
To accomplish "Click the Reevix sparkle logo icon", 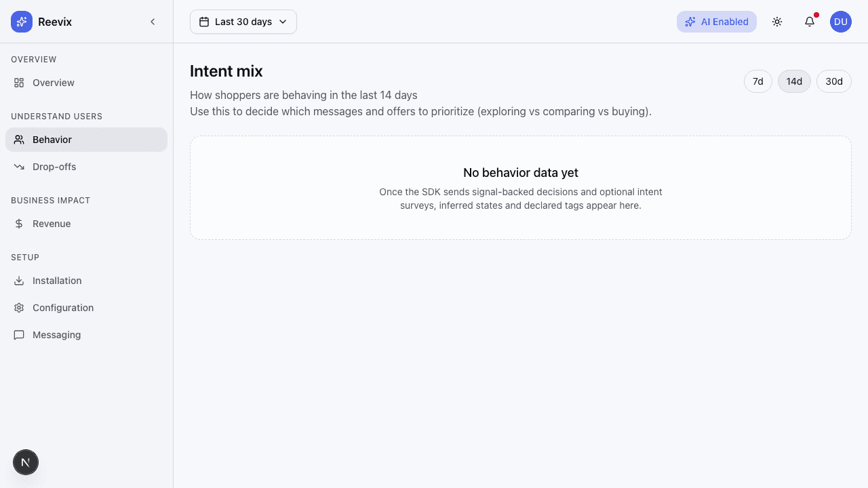I will [22, 22].
